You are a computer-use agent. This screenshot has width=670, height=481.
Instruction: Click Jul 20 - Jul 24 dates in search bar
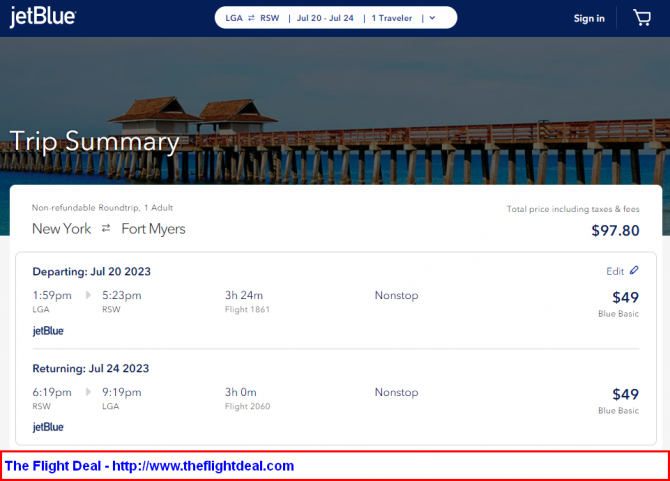(325, 18)
